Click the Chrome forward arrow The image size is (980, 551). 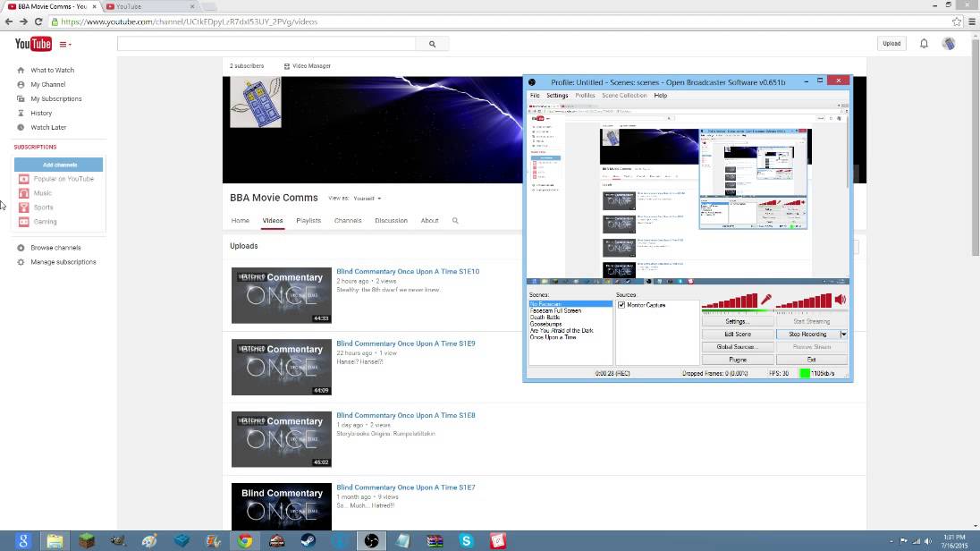click(23, 21)
